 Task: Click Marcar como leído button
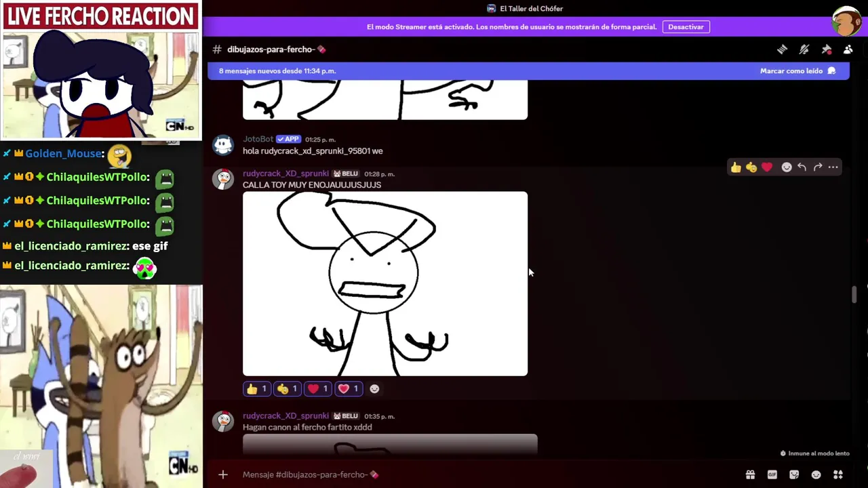point(797,70)
